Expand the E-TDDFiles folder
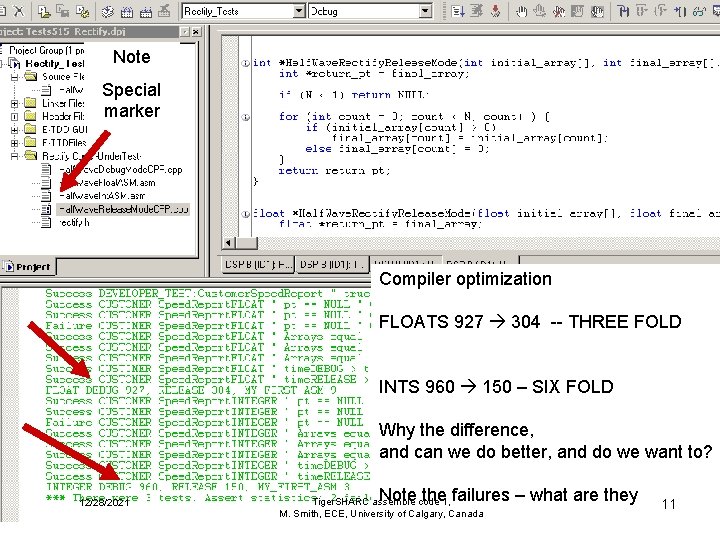 click(x=14, y=143)
